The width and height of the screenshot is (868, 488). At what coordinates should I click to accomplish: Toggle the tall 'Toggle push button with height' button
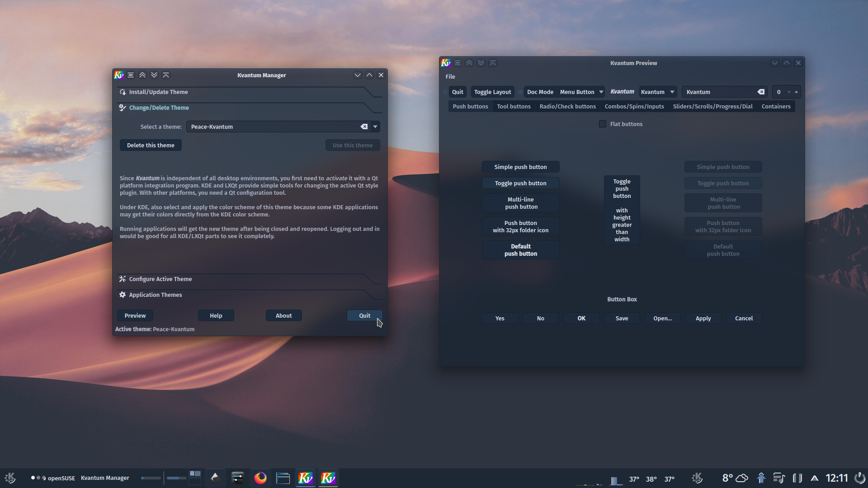pos(622,210)
